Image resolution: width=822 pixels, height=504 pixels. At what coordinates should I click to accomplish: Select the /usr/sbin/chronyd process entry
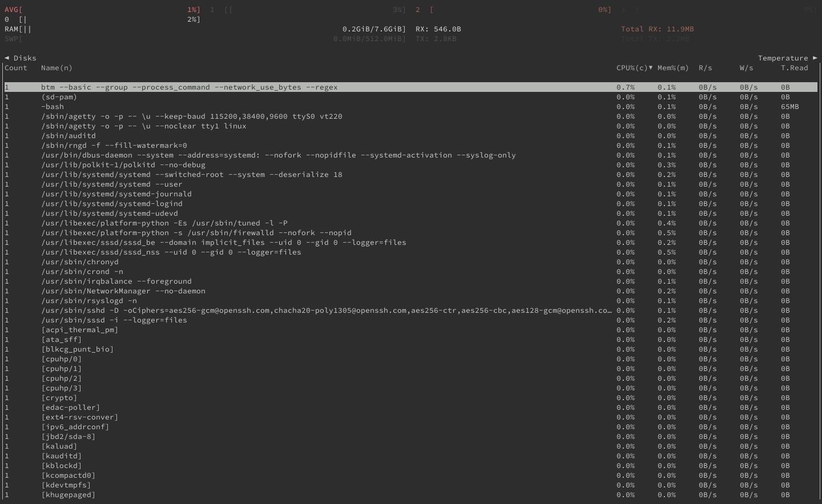80,261
